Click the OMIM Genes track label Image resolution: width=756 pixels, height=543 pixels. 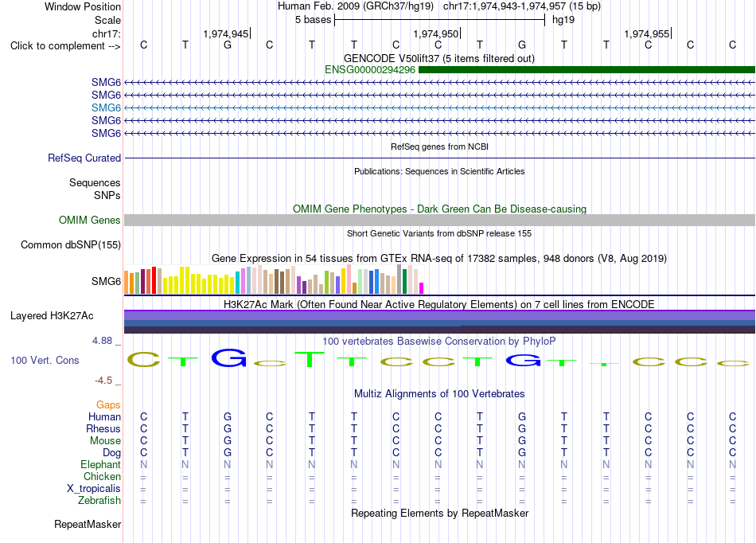click(90, 220)
